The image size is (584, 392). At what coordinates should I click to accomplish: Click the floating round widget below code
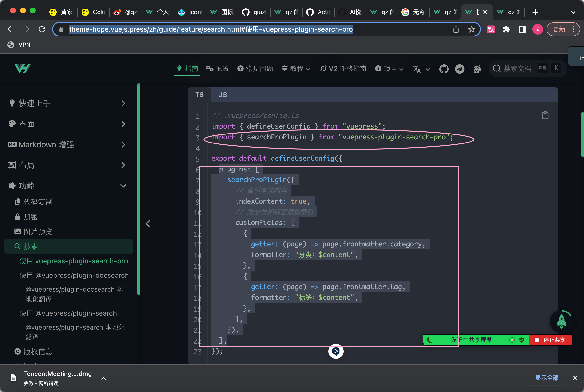(336, 351)
